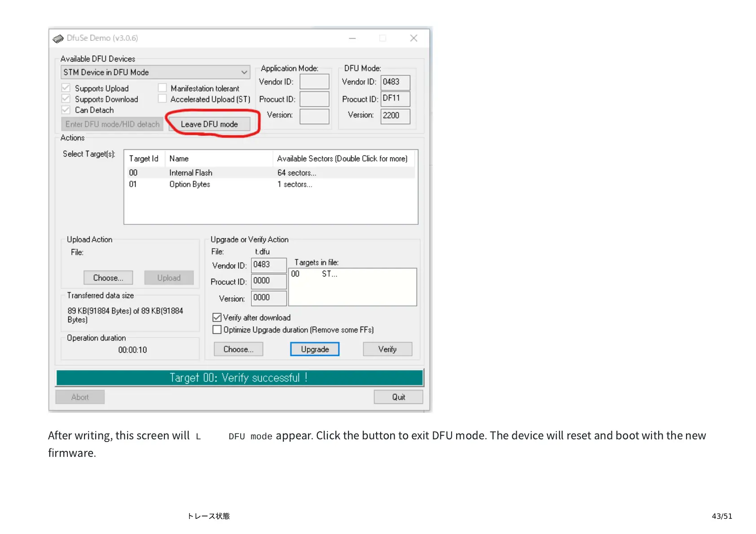Click the 64 sectors entry
This screenshot has height=534, width=756.
pos(297,173)
